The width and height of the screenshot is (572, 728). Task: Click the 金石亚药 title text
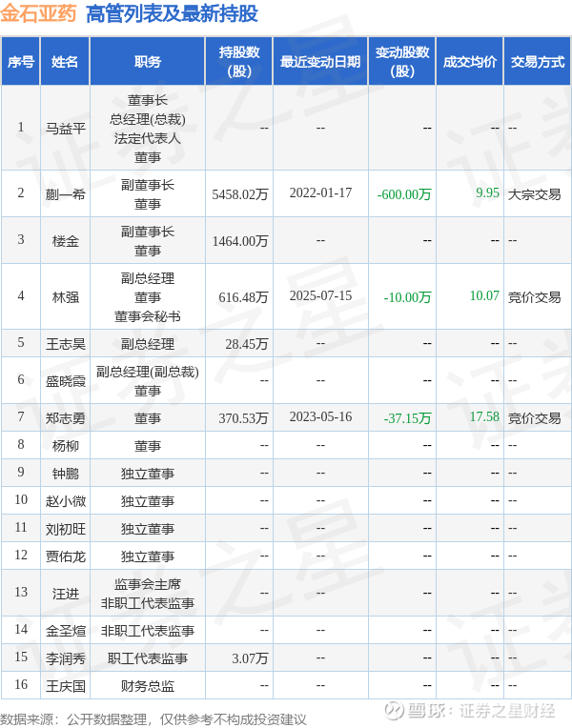[x=38, y=13]
